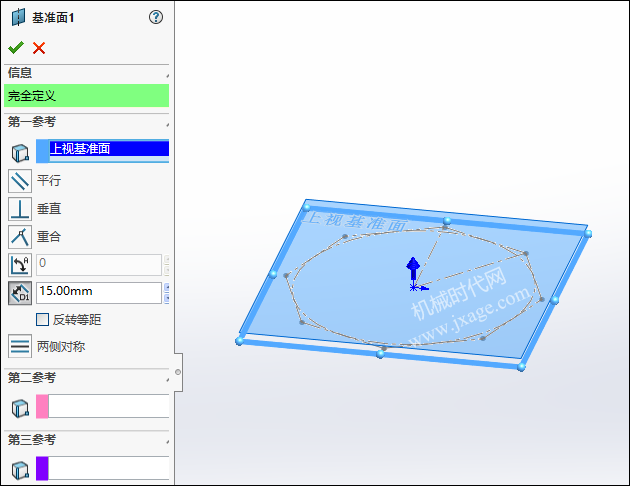Viewport: 630px width, 486px height.
Task: Click the plane's bottom edge midpoint handle
Action: pos(380,354)
